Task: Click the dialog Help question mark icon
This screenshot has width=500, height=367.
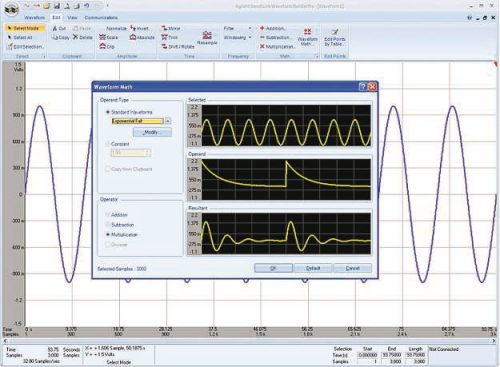Action: pos(363,87)
